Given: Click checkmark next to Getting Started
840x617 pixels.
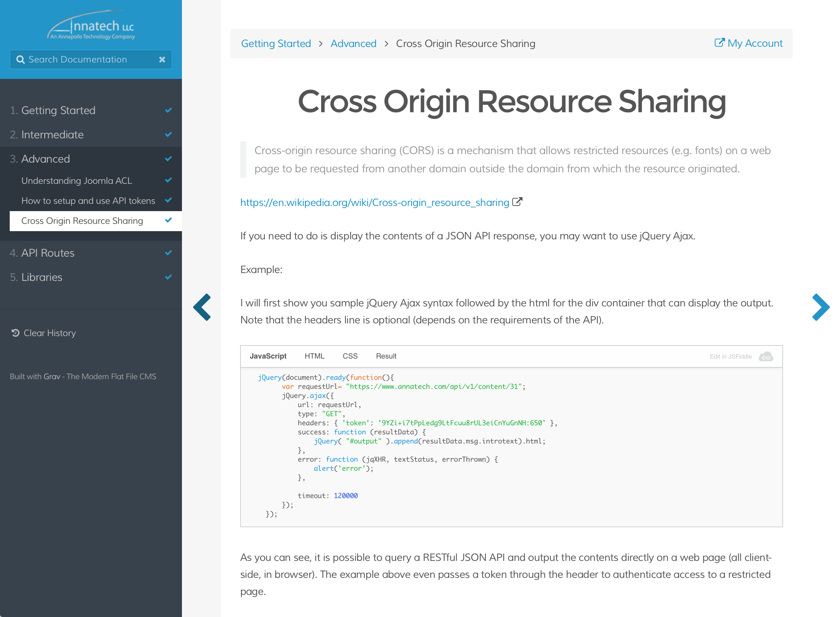Looking at the screenshot, I should (168, 110).
